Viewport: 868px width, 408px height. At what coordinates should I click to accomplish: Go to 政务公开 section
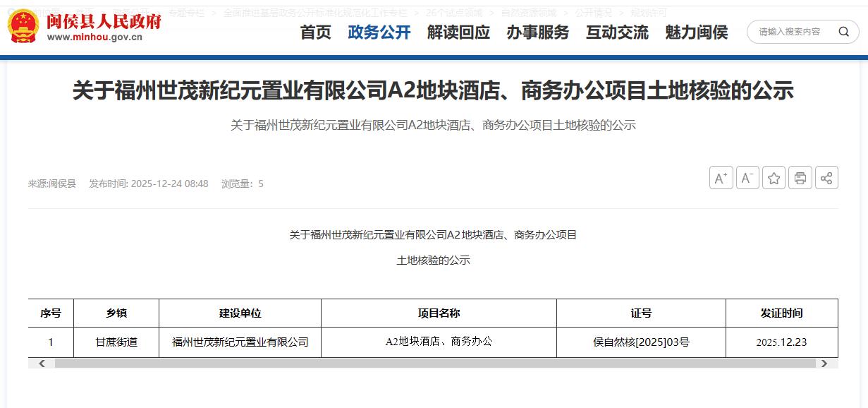click(379, 32)
